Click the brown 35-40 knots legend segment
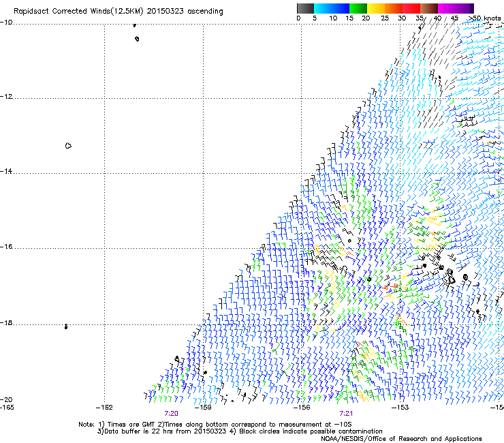The width and height of the screenshot is (504, 443). click(x=429, y=8)
